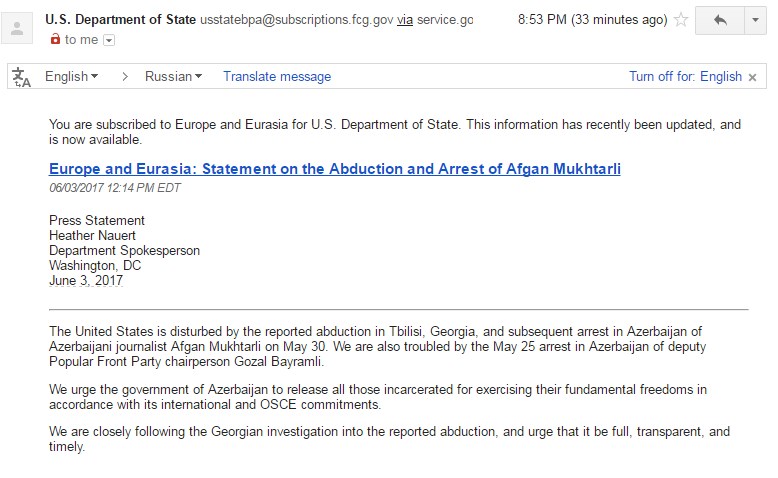
Task: Click the 'to me' recipient text
Action: (x=81, y=40)
